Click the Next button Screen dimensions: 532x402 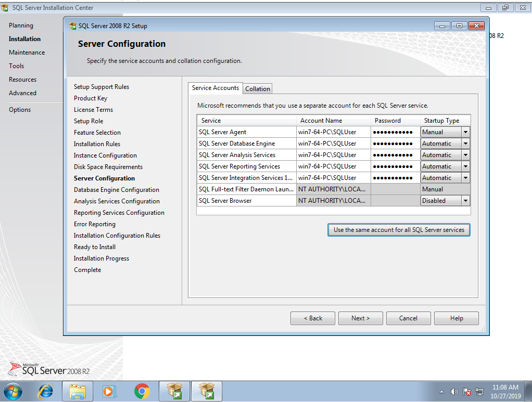coord(360,318)
